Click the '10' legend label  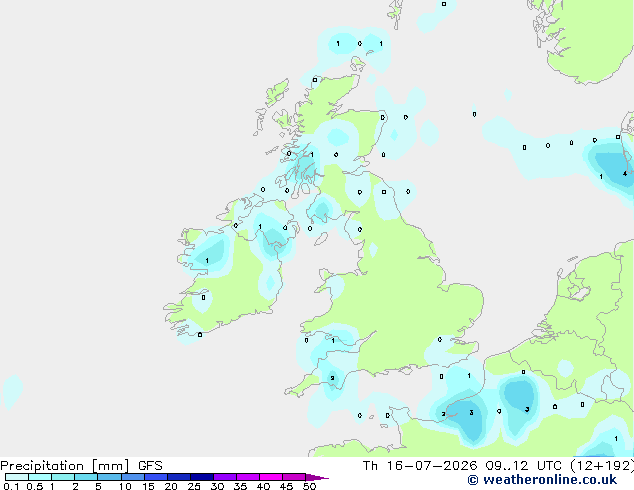click(125, 486)
